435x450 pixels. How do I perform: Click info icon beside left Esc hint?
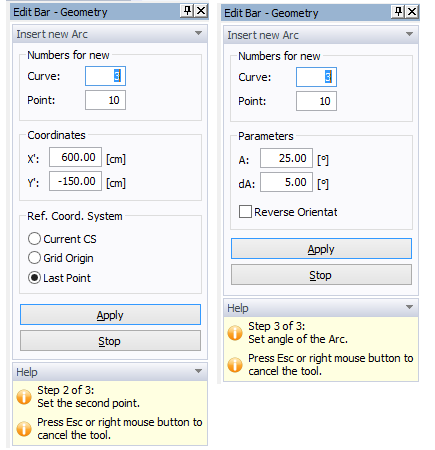tap(24, 429)
